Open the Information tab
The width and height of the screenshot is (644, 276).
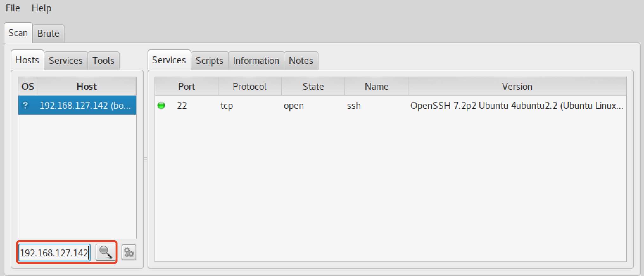(x=256, y=61)
